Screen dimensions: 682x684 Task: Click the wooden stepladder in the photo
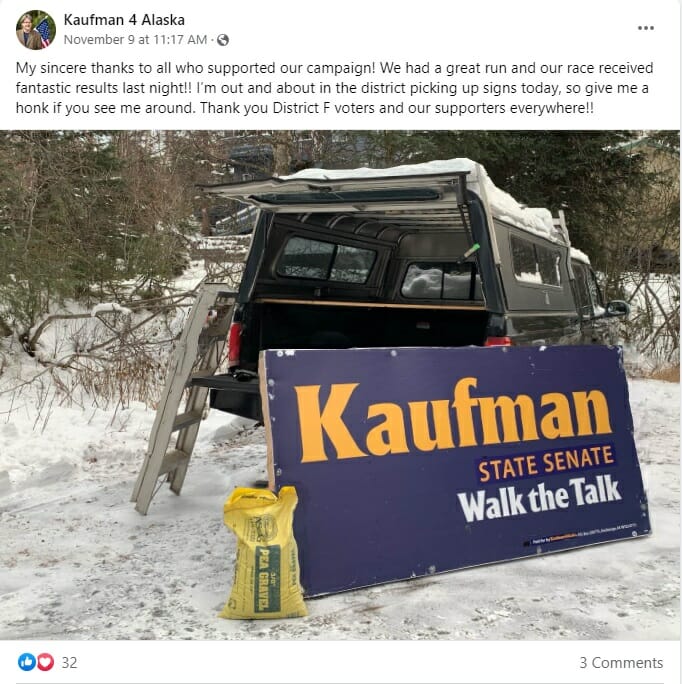(185, 399)
